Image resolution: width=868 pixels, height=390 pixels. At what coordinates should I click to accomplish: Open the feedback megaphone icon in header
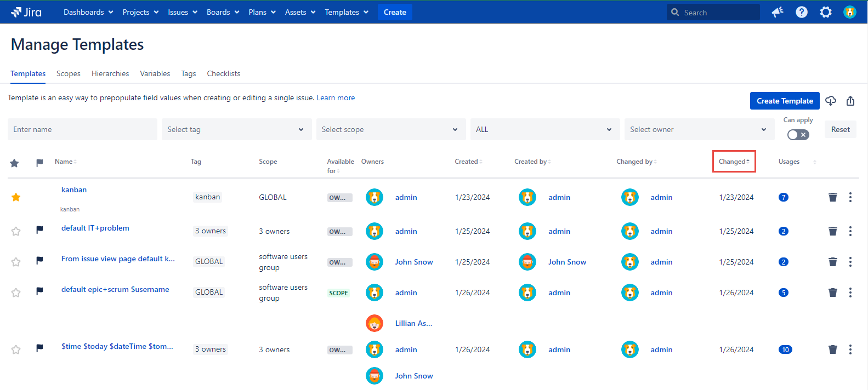tap(778, 12)
